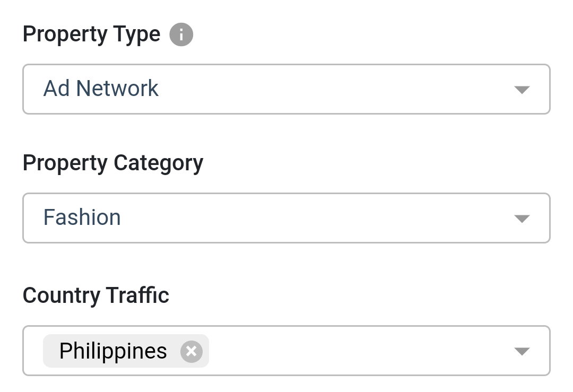Click the Property Category label
Image resolution: width=573 pixels, height=392 pixels.
tap(113, 163)
